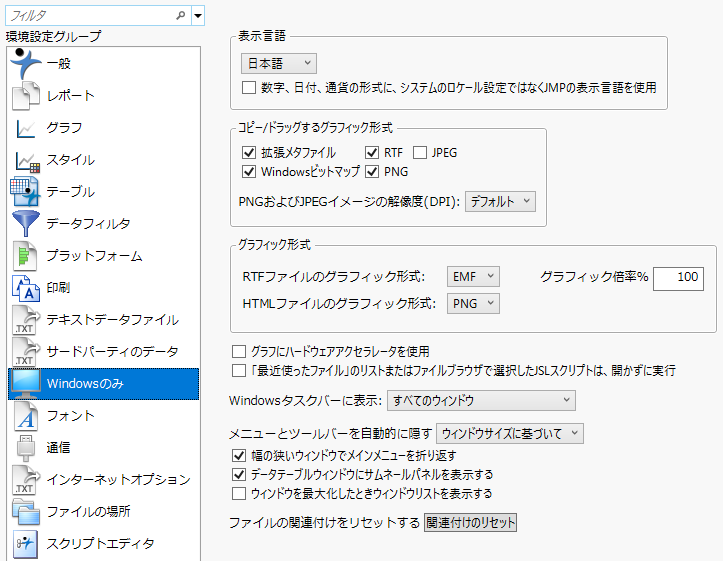Select the ファイルの場所 label

click(89, 511)
